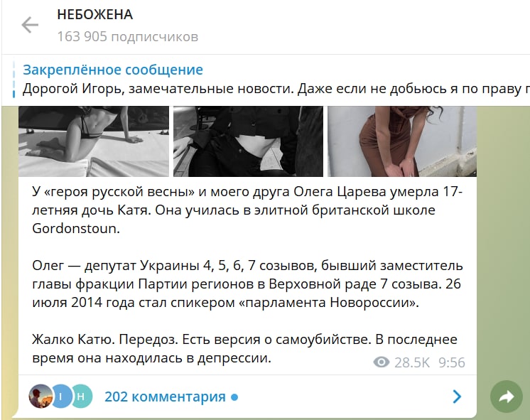Open the 202 комментария link

165,397
